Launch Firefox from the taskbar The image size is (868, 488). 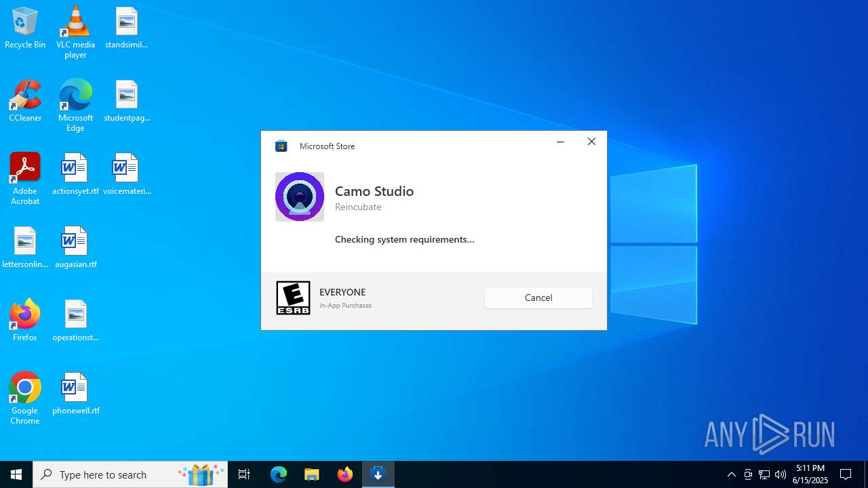(x=345, y=474)
